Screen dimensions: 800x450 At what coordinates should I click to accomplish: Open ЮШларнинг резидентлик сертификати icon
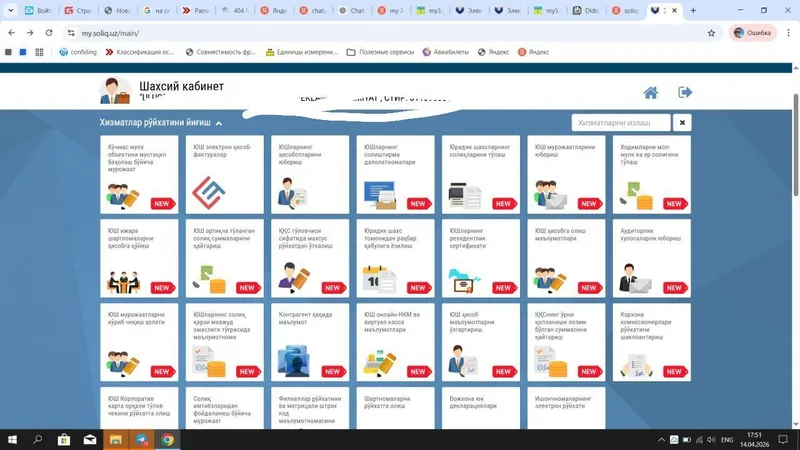464,280
